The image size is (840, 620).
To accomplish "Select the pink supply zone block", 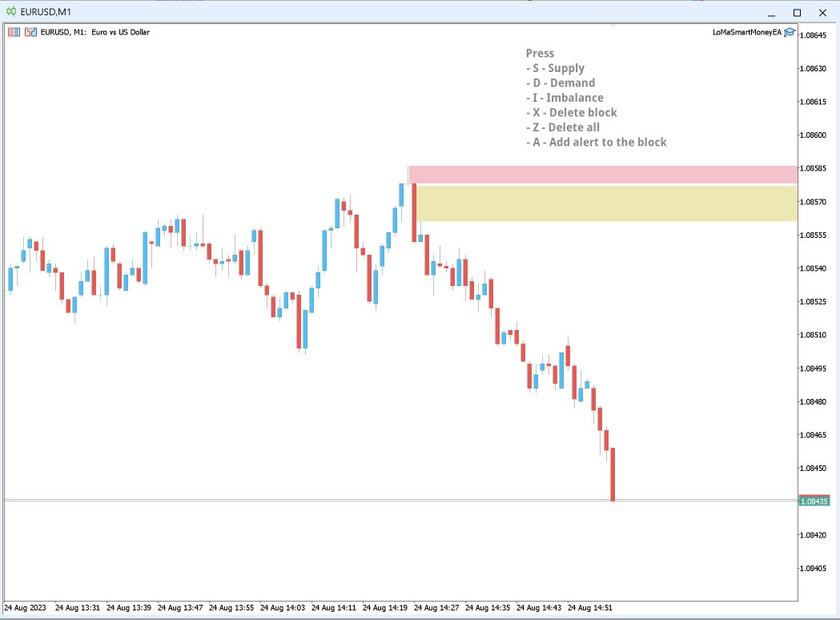I will 601,172.
